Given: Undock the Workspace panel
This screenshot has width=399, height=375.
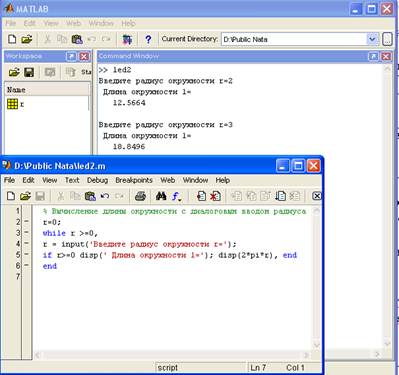Looking at the screenshot, I should coord(71,56).
